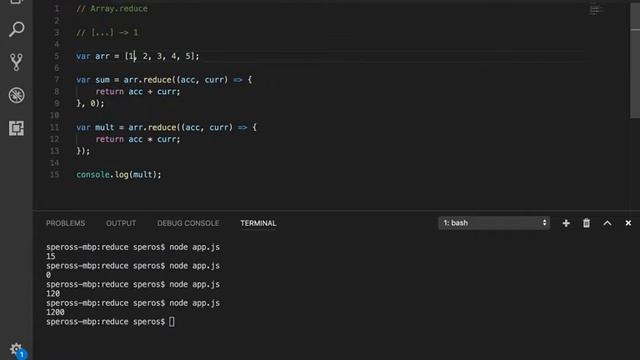
Task: Open the '1: bash' terminal selector dropdown
Action: [494, 223]
